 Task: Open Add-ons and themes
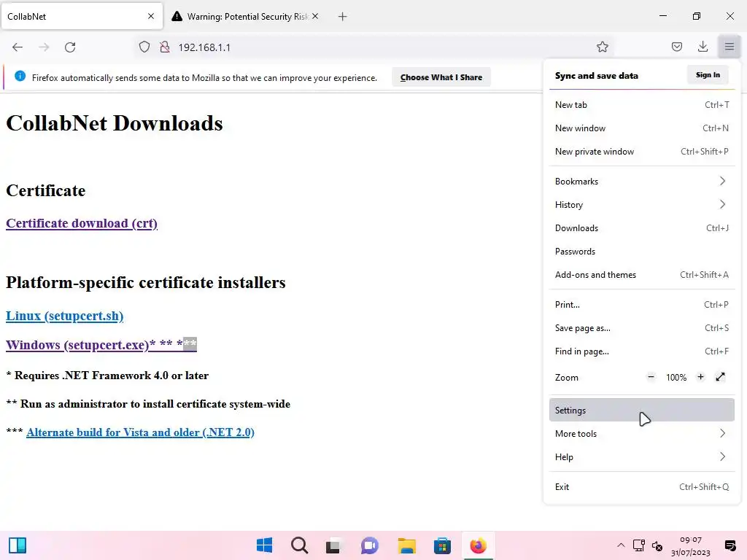click(x=642, y=275)
